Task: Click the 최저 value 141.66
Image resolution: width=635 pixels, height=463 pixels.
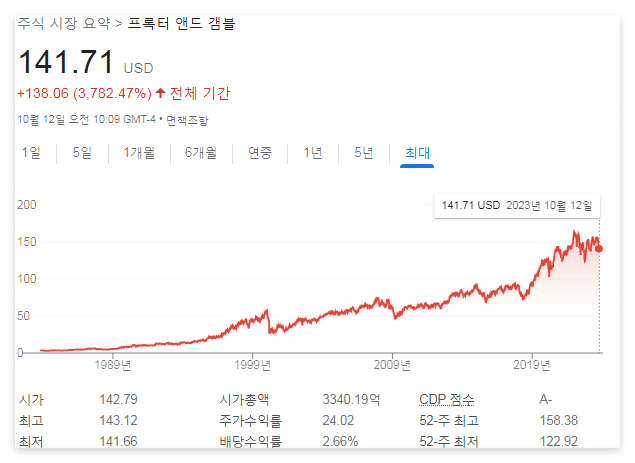Action: click(x=118, y=441)
